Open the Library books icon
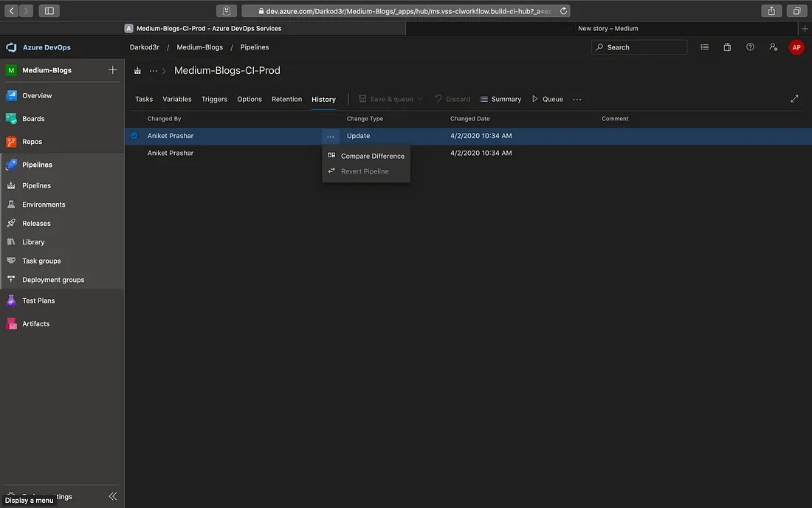 coord(11,242)
